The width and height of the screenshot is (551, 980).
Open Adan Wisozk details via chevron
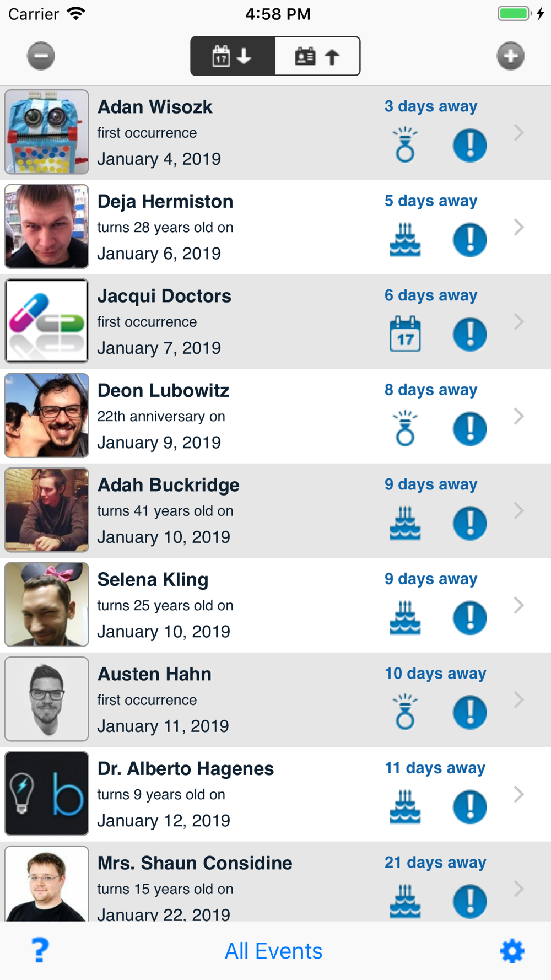click(518, 132)
